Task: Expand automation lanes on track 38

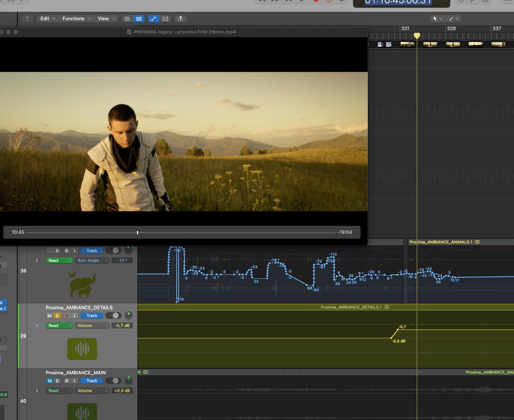Action: 37,260
